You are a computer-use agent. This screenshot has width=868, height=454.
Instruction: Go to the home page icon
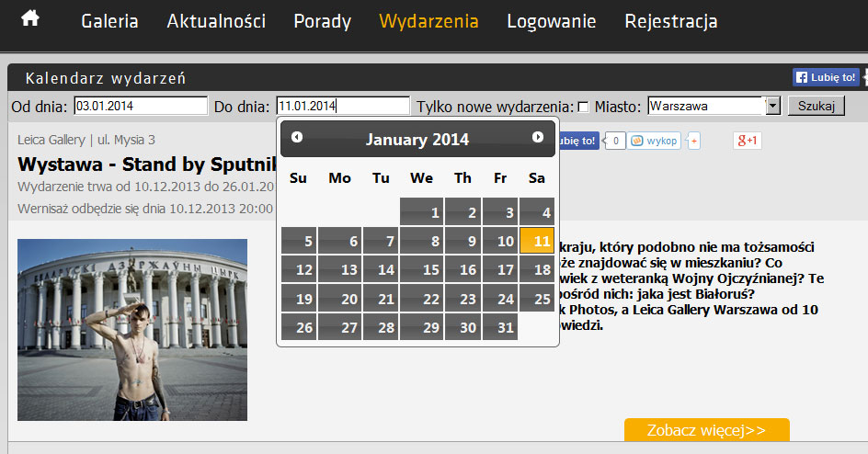(30, 18)
